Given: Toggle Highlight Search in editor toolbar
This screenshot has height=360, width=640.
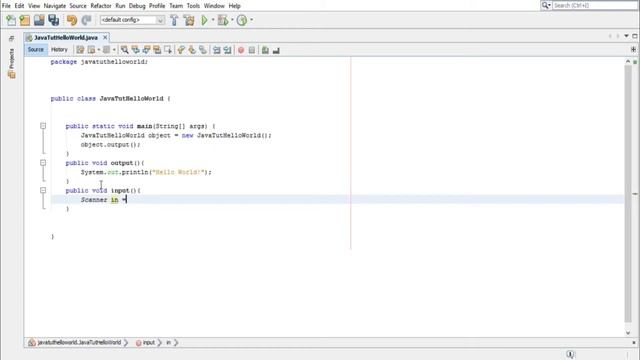Looking at the screenshot, I should [157, 50].
